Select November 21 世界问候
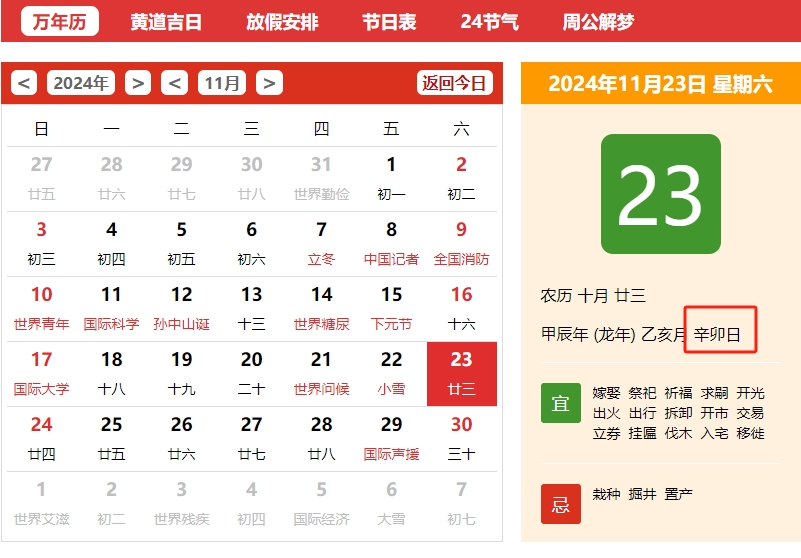 click(x=321, y=374)
